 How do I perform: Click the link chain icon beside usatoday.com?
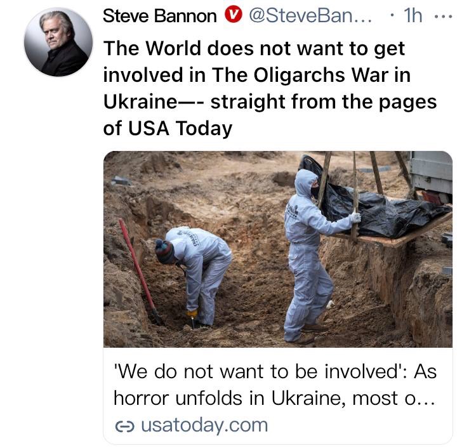pos(124,426)
